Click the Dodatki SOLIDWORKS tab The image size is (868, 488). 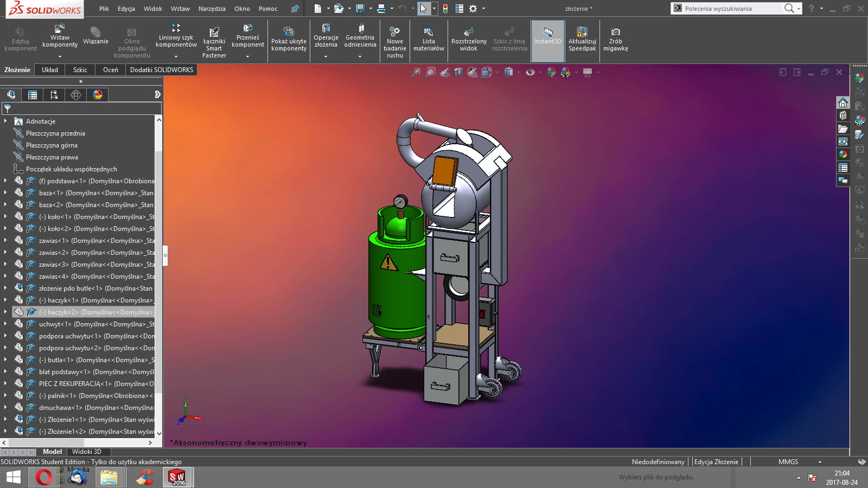(162, 69)
